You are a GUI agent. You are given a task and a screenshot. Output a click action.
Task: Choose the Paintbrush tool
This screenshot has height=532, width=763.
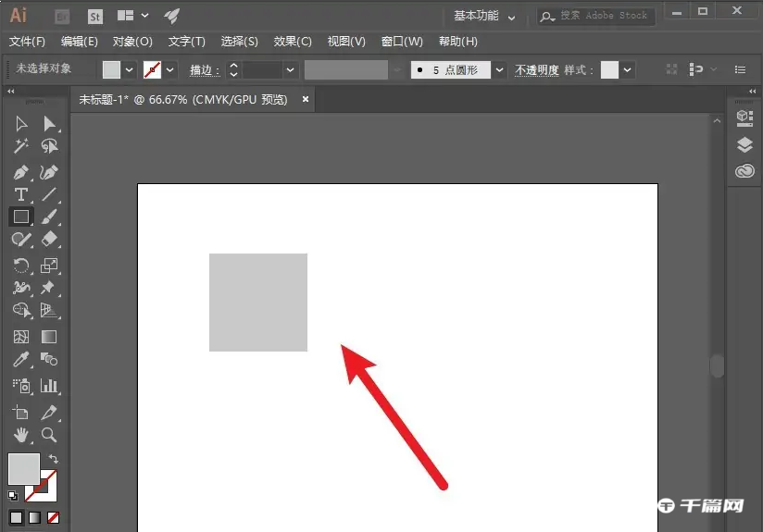49,217
